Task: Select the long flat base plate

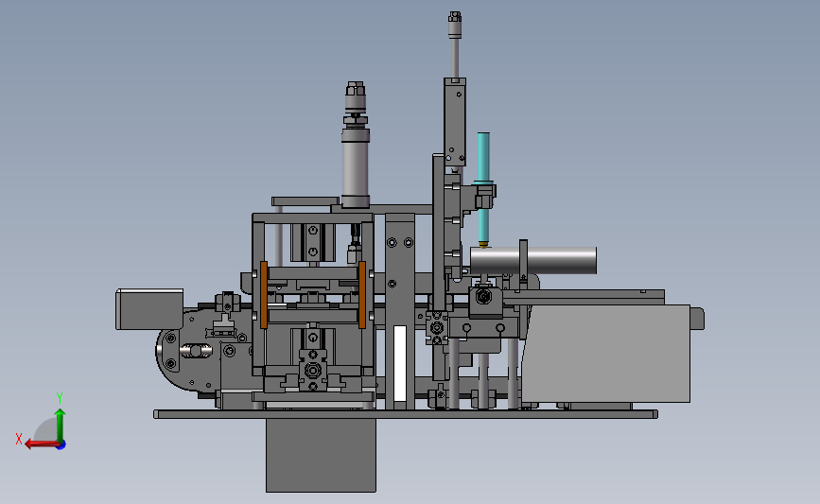Action: tap(406, 414)
